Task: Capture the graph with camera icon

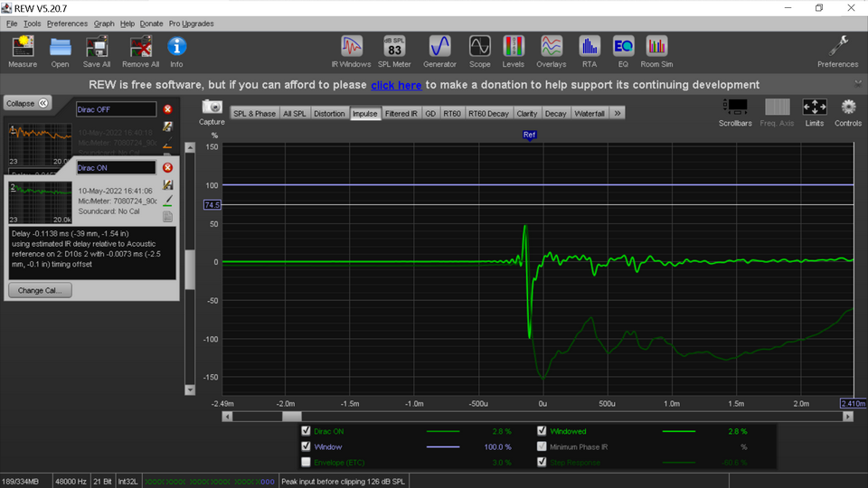Action: [x=212, y=111]
